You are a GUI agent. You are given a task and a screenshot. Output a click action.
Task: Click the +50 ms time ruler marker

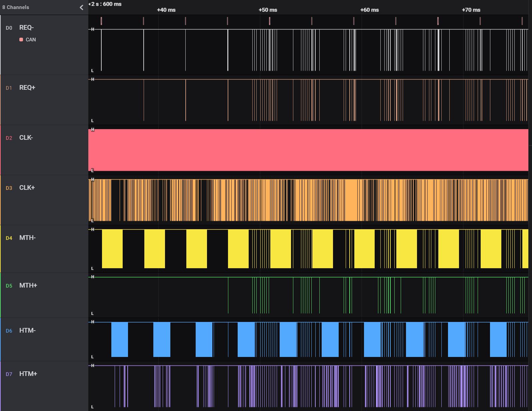(268, 10)
